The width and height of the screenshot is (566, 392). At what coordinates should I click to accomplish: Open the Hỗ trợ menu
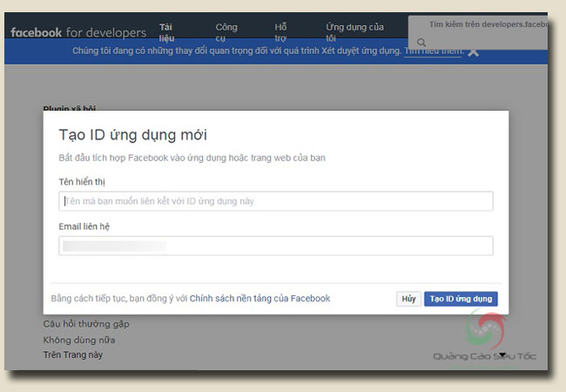pos(280,32)
